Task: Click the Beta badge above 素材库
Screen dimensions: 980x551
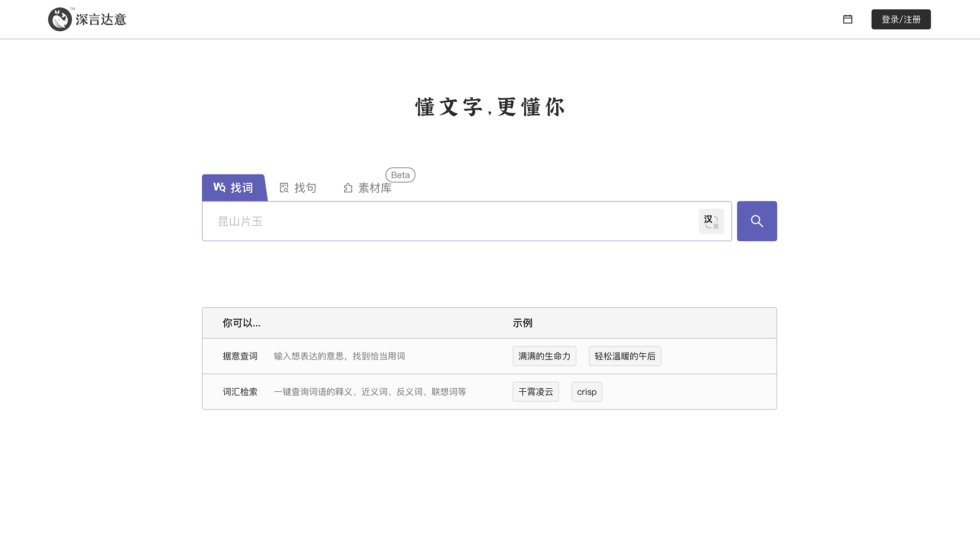Action: (400, 174)
